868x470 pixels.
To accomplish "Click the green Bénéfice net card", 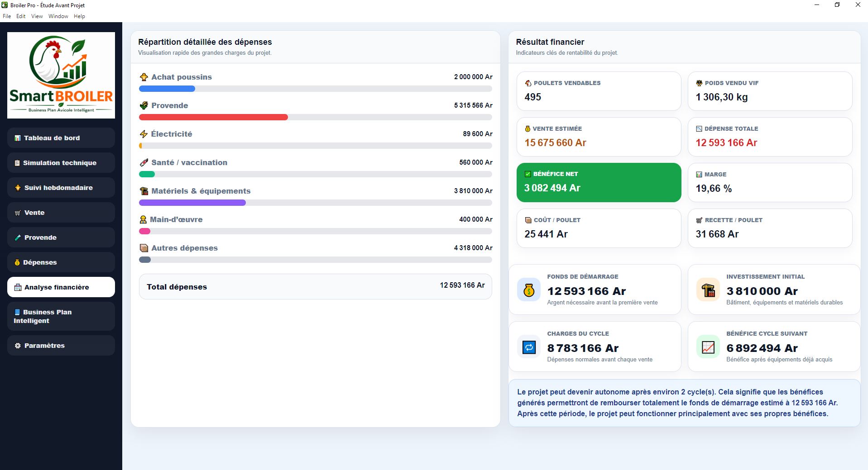I will (x=599, y=182).
